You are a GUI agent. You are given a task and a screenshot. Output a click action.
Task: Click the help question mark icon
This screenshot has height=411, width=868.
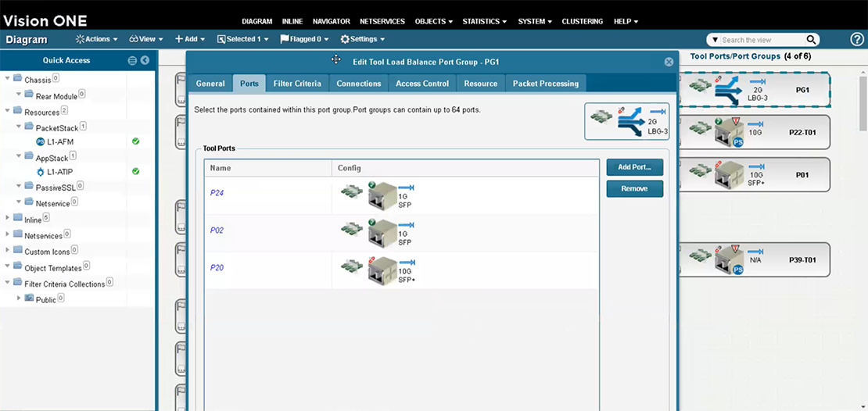[x=857, y=39]
